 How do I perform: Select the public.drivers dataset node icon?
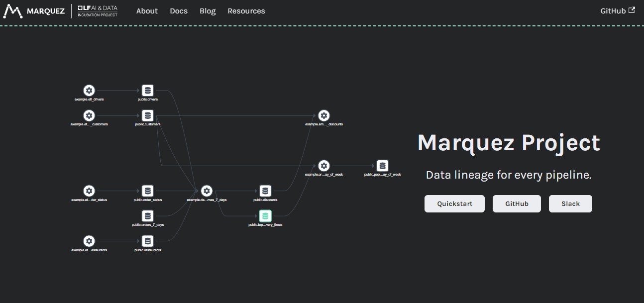[x=148, y=91]
